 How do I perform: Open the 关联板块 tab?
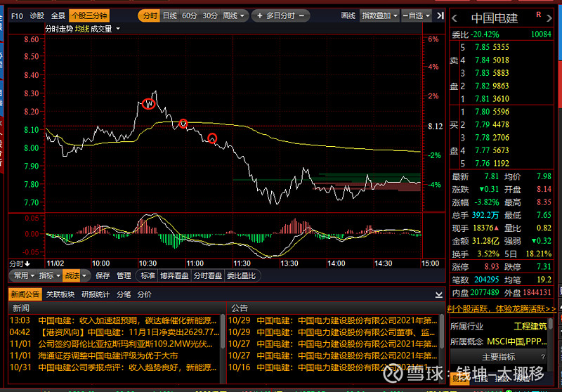pos(60,294)
